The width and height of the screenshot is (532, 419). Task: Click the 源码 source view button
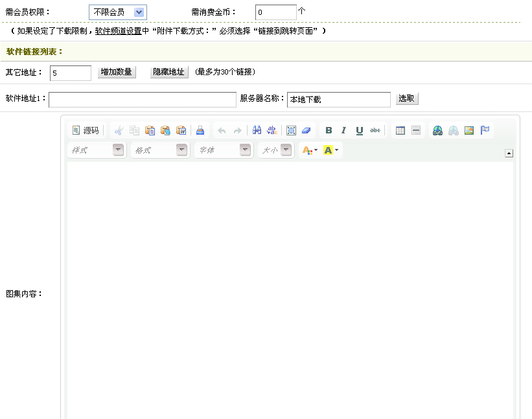(86, 130)
